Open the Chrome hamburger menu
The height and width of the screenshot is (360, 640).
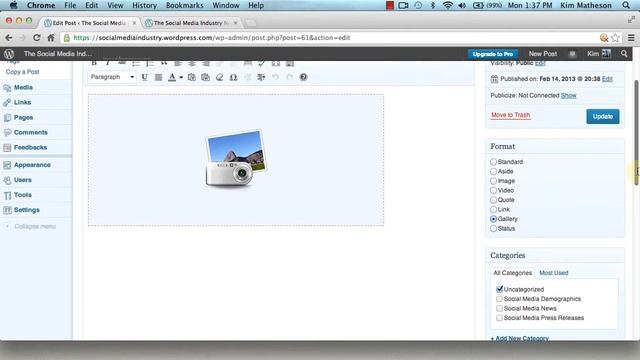(631, 38)
